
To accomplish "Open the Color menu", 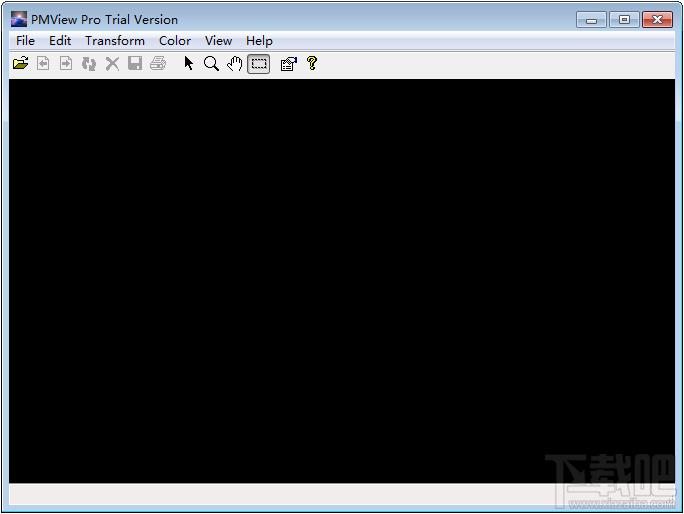I will tap(174, 41).
